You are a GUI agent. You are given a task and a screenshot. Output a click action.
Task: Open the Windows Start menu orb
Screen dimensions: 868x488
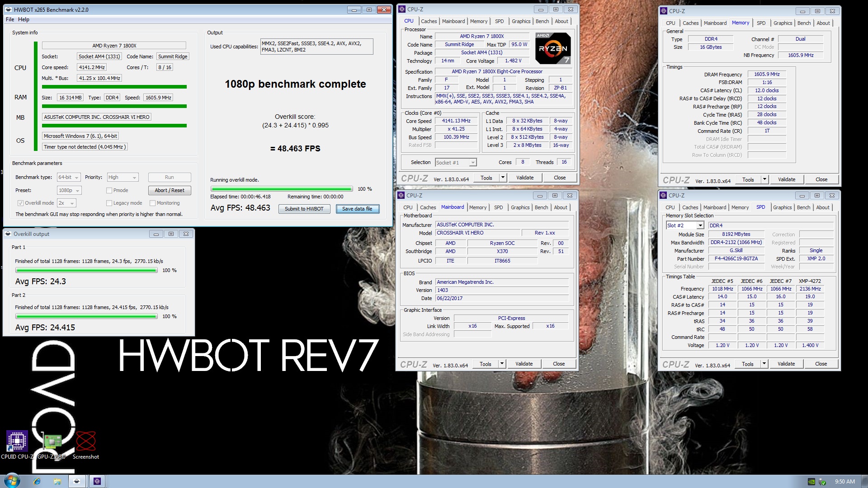pos(12,481)
